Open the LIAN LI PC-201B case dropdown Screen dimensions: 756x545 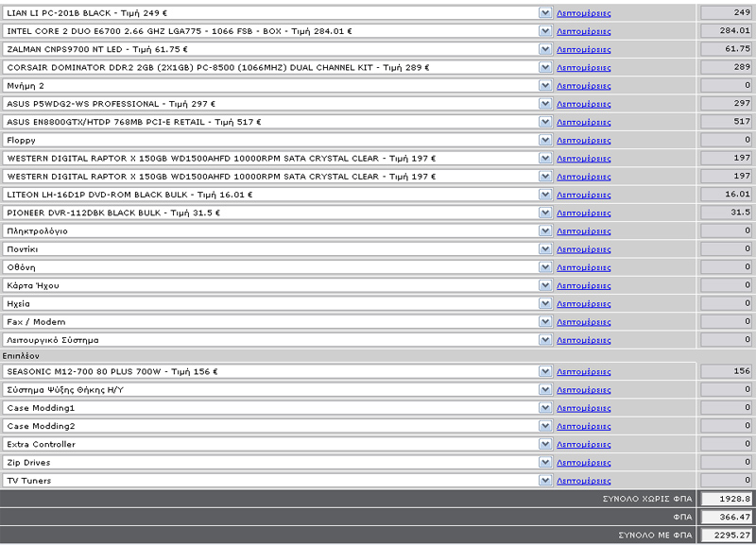pos(545,13)
